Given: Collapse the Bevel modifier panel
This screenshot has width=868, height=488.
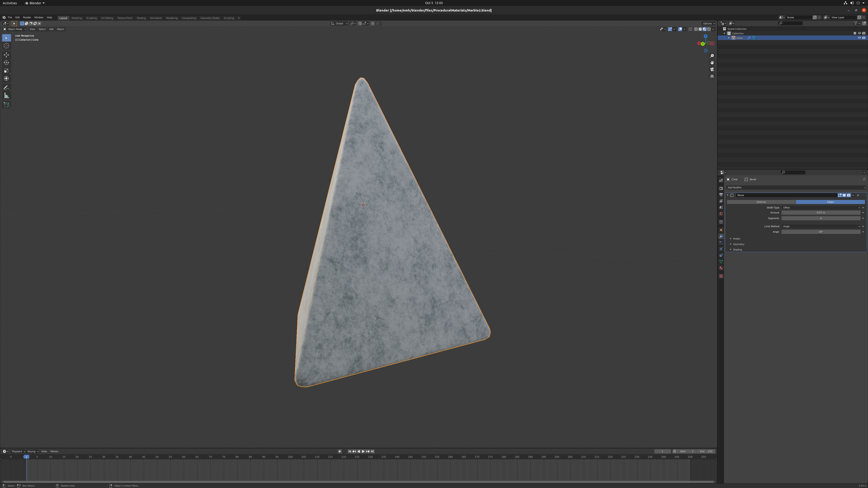Looking at the screenshot, I should [x=728, y=195].
